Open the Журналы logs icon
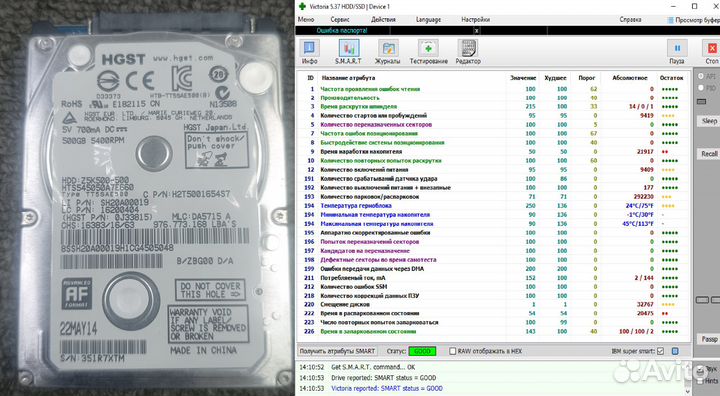This screenshot has width=720, height=396. click(388, 51)
